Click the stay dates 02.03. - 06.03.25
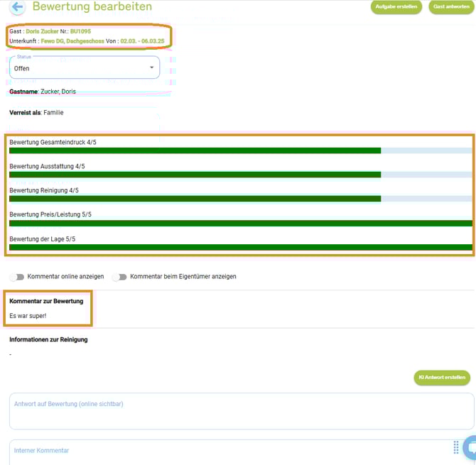This screenshot has width=476, height=465. pos(142,41)
